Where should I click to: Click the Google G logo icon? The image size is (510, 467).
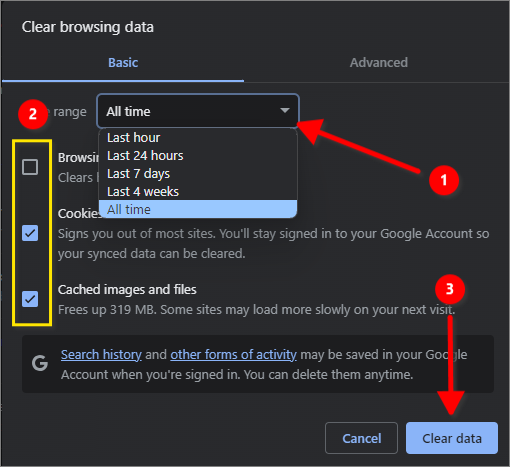(40, 363)
